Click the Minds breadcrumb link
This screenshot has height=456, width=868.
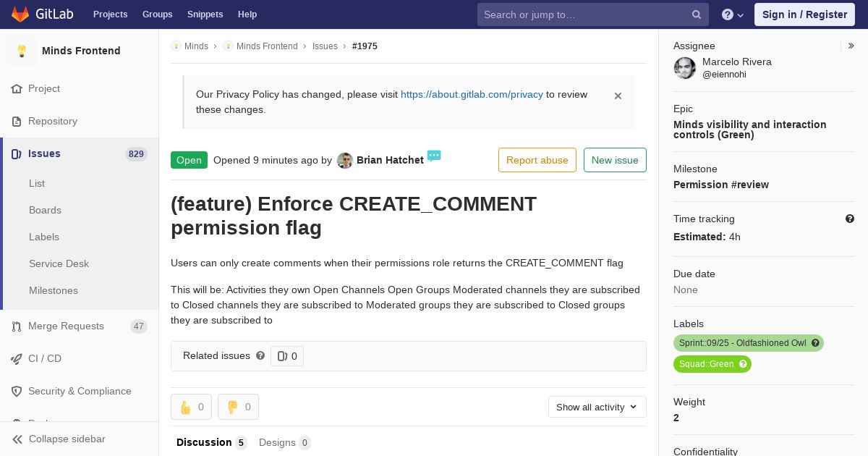point(196,46)
